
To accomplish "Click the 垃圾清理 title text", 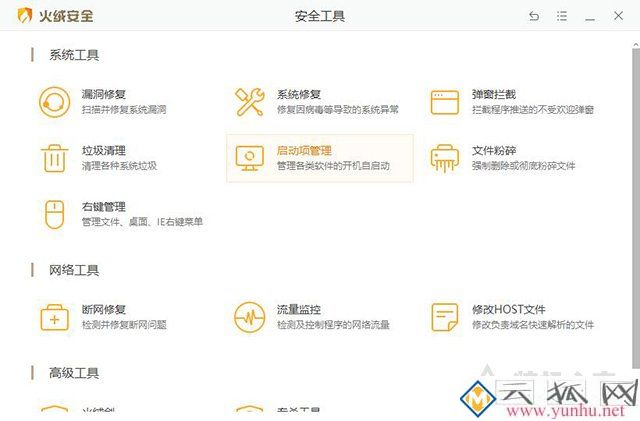I will [x=104, y=151].
